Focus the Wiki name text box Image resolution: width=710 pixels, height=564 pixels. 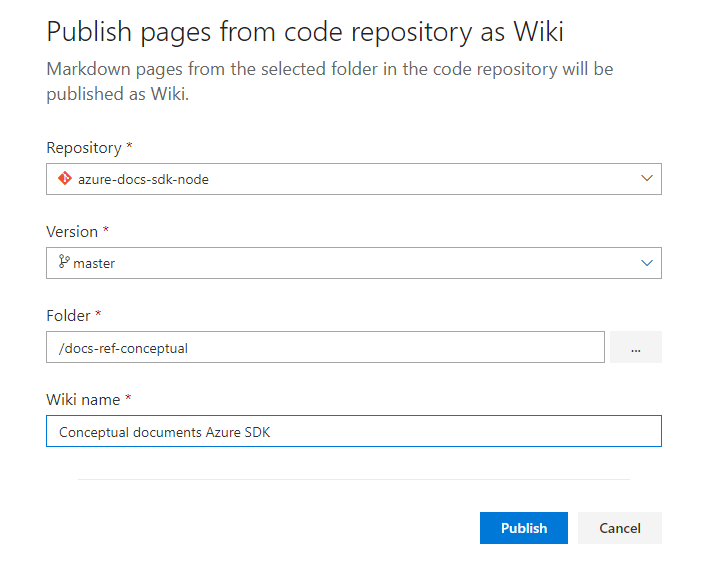[x=353, y=431]
